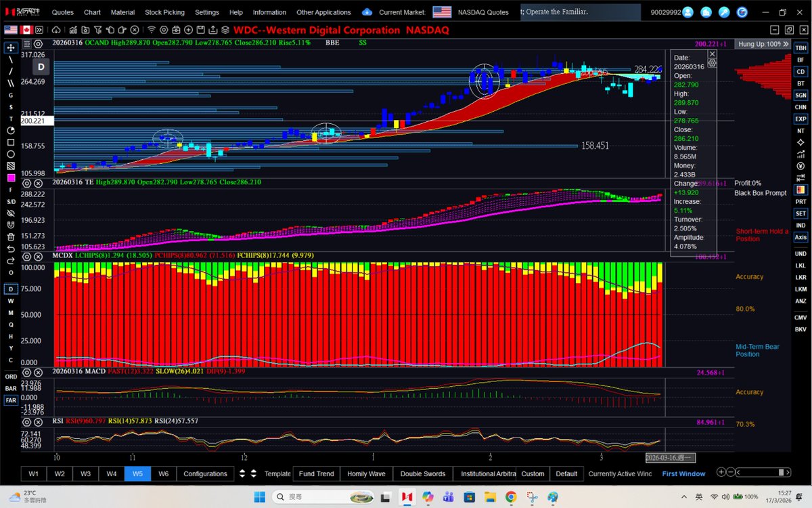Select the Canada flag market icon
Image resolution: width=812 pixels, height=508 pixels.
[x=26, y=30]
